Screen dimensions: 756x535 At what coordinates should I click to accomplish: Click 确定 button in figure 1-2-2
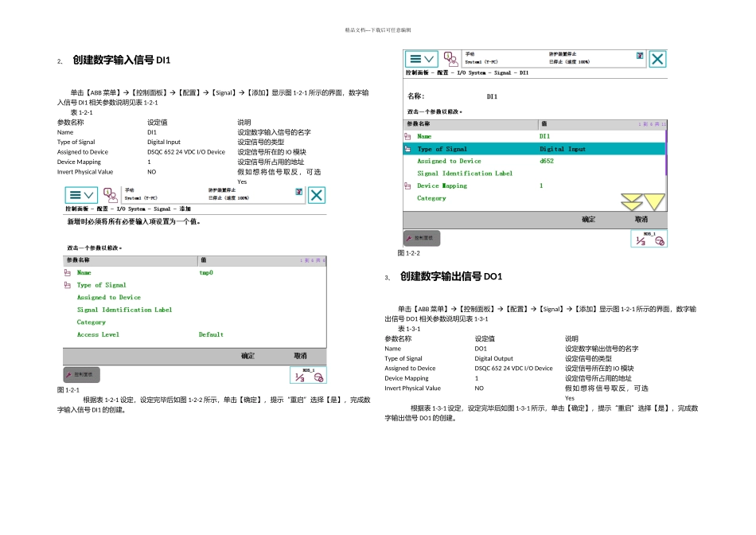[588, 220]
